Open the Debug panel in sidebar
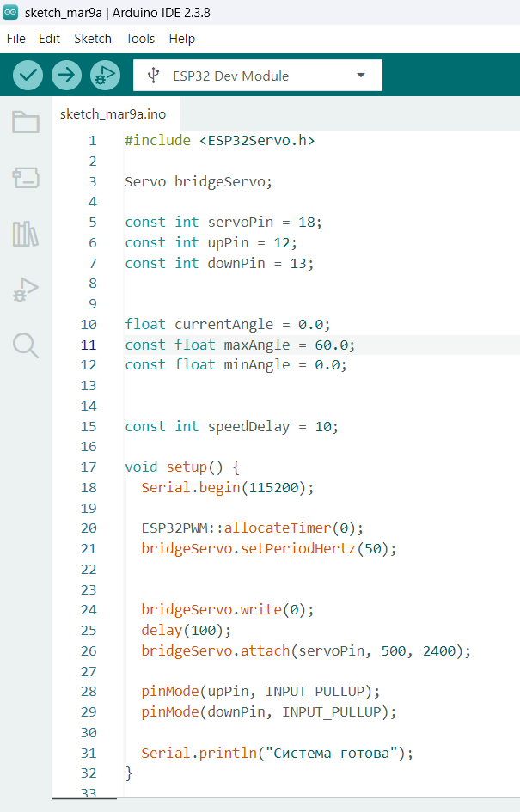This screenshot has height=812, width=520. (26, 290)
